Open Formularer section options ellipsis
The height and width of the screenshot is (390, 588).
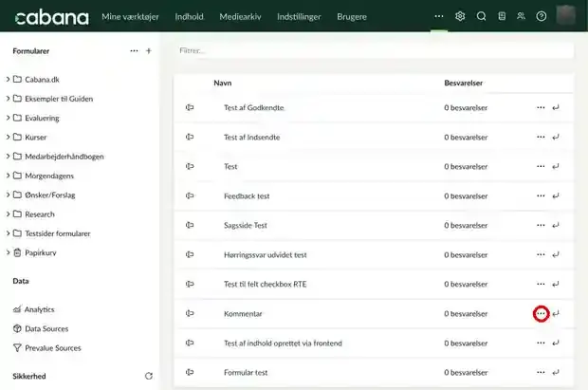(x=134, y=50)
